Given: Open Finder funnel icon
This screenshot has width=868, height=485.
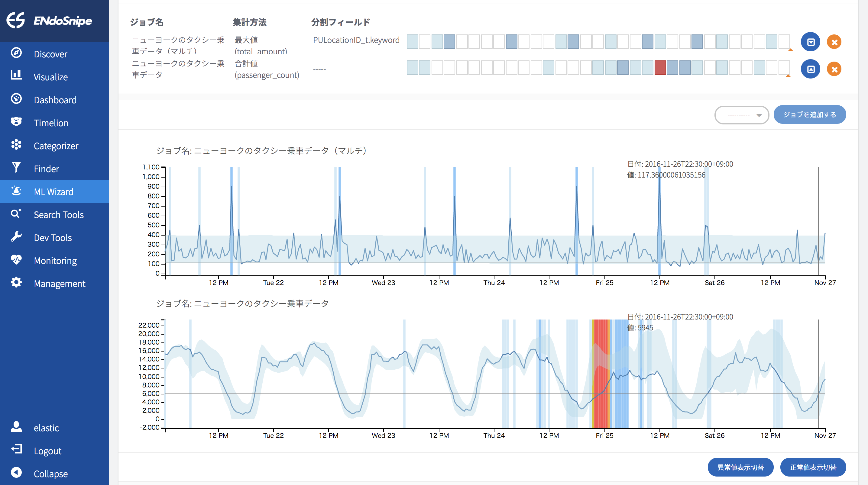Looking at the screenshot, I should coord(16,168).
